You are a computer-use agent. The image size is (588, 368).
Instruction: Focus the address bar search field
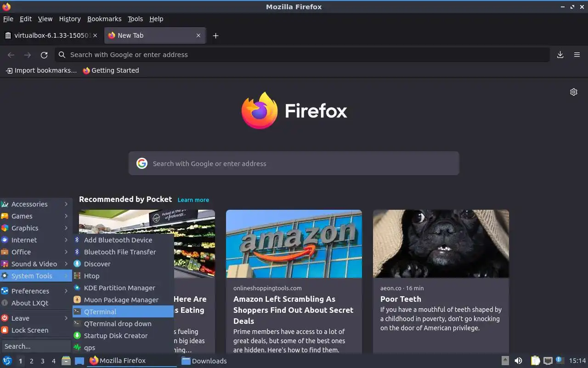[x=302, y=55]
